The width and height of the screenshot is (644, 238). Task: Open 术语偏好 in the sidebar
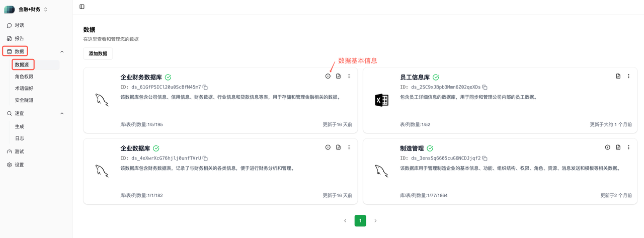click(x=24, y=88)
